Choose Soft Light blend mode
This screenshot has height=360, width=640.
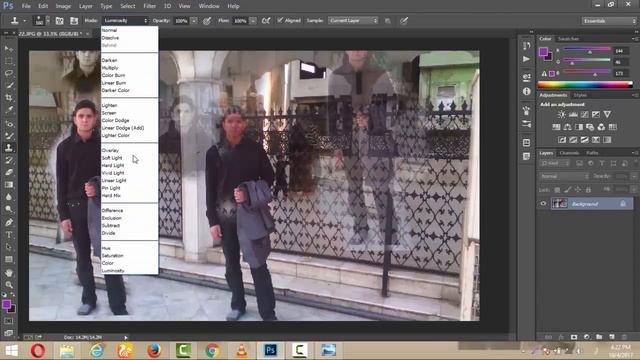point(112,158)
